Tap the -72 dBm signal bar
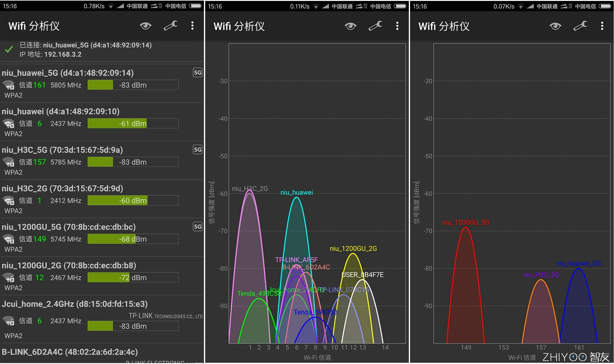The height and width of the screenshot is (364, 614). pos(133,278)
